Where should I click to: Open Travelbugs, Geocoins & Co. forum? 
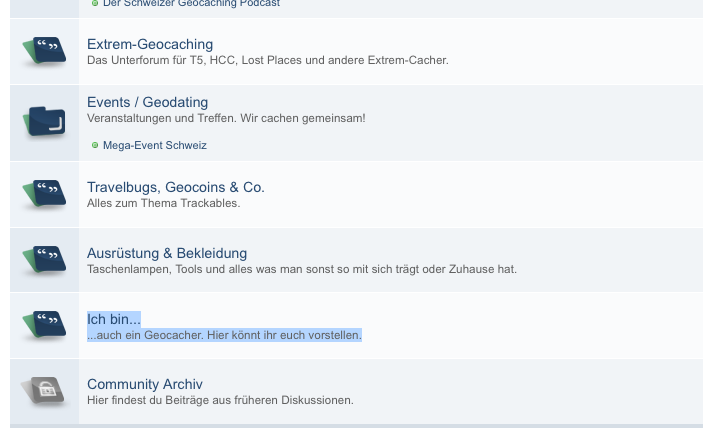coord(176,187)
